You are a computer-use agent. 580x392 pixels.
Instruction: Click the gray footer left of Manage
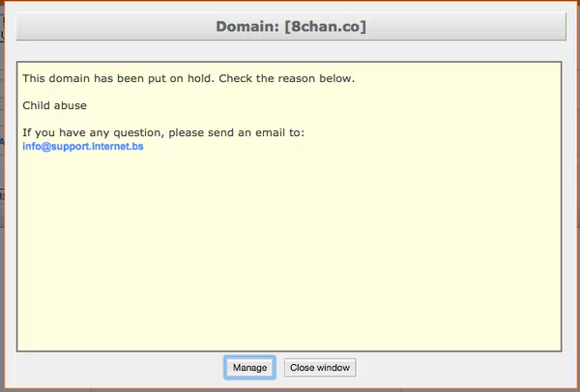116,368
